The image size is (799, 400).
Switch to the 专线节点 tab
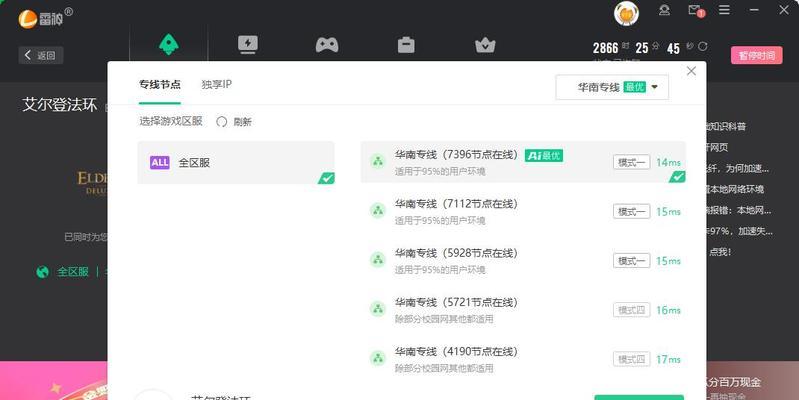tap(159, 85)
